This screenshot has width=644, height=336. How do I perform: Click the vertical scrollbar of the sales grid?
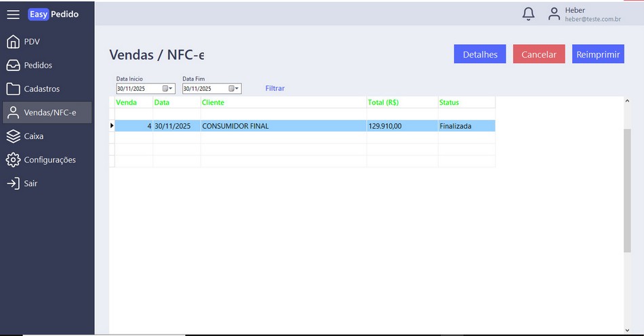[626, 190]
